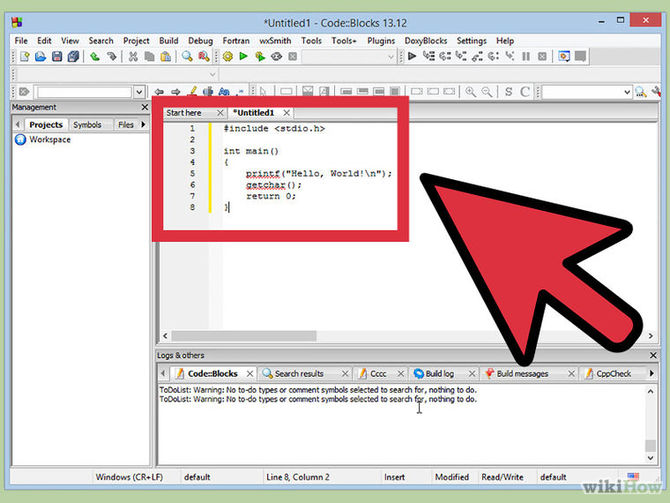
Task: Open the DoxyBlocks menu
Action: click(426, 41)
